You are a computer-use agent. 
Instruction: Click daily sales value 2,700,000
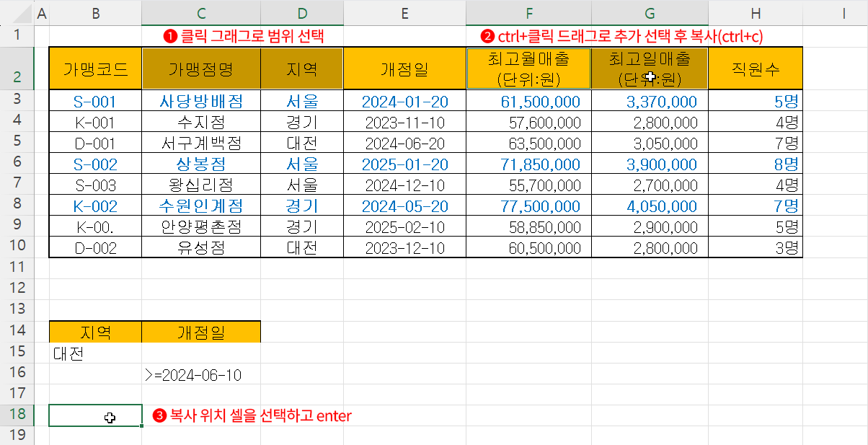[650, 185]
